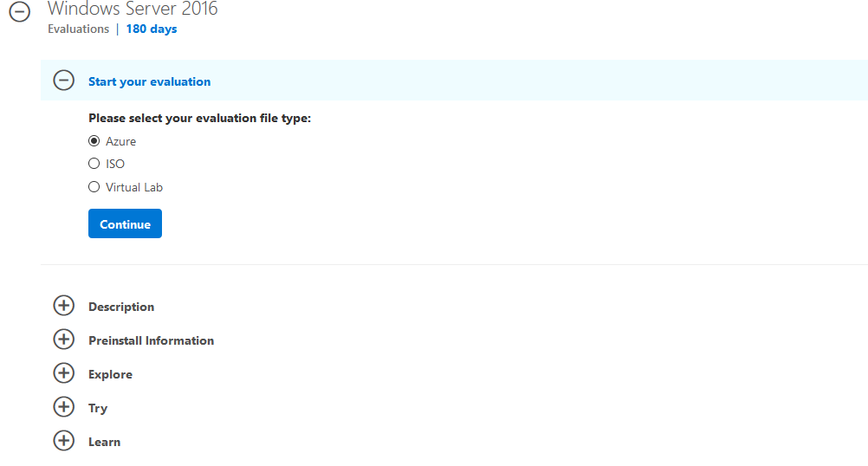The width and height of the screenshot is (868, 466).
Task: Expand the Explore plus icon
Action: [x=63, y=373]
